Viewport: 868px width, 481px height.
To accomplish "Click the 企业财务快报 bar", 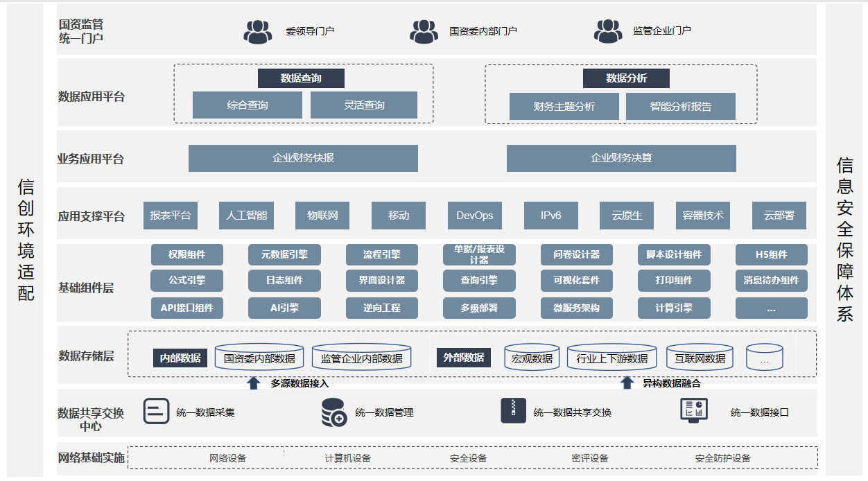I will coord(303,158).
